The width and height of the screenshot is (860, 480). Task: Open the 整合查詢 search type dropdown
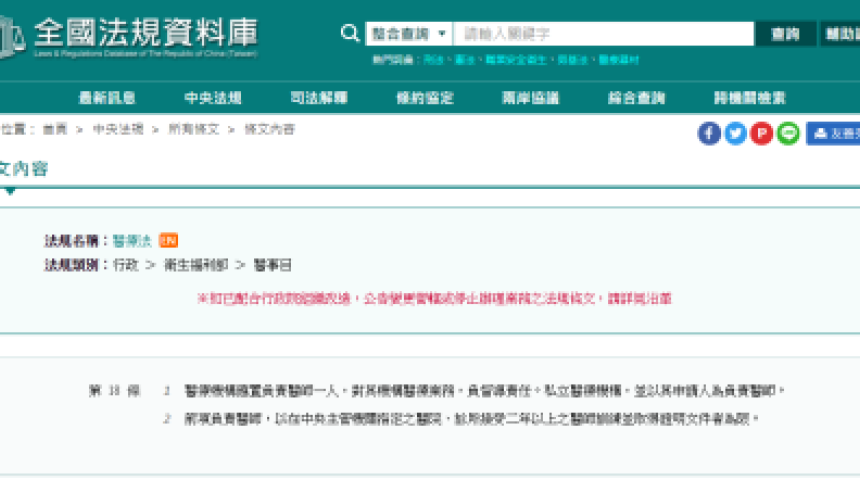click(409, 34)
